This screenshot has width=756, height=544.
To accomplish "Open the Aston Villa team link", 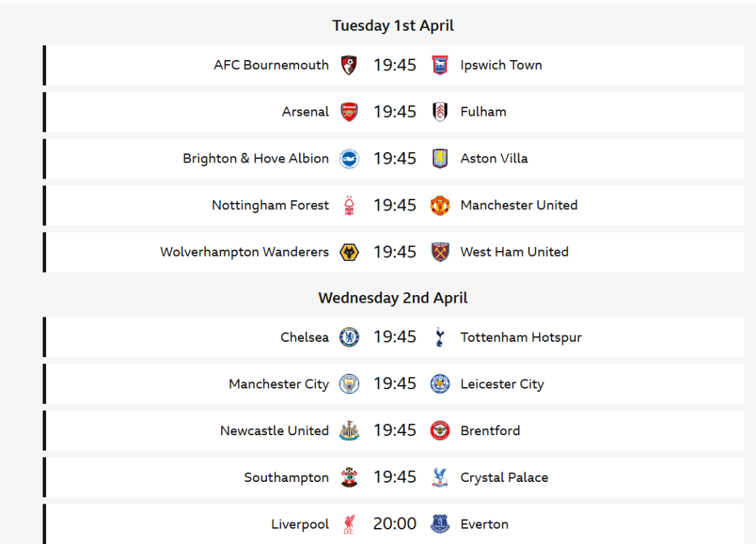I will point(494,159).
